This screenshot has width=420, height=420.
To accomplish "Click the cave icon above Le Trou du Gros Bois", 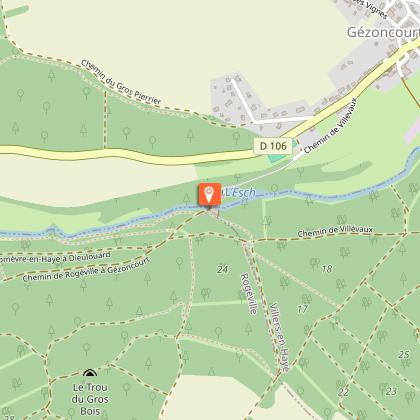I will click(x=90, y=373).
